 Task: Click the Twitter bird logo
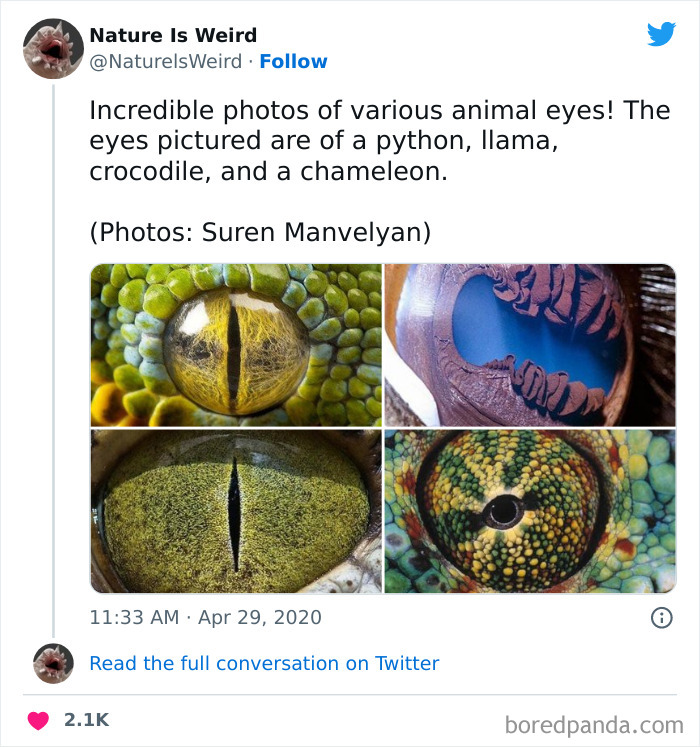click(x=661, y=34)
